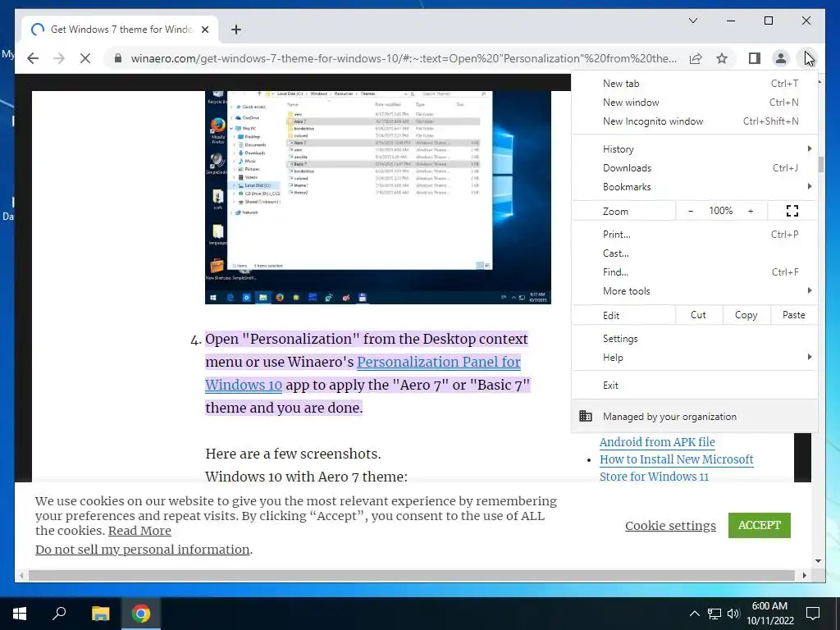
Task: Open Cookie settings link
Action: coord(670,526)
